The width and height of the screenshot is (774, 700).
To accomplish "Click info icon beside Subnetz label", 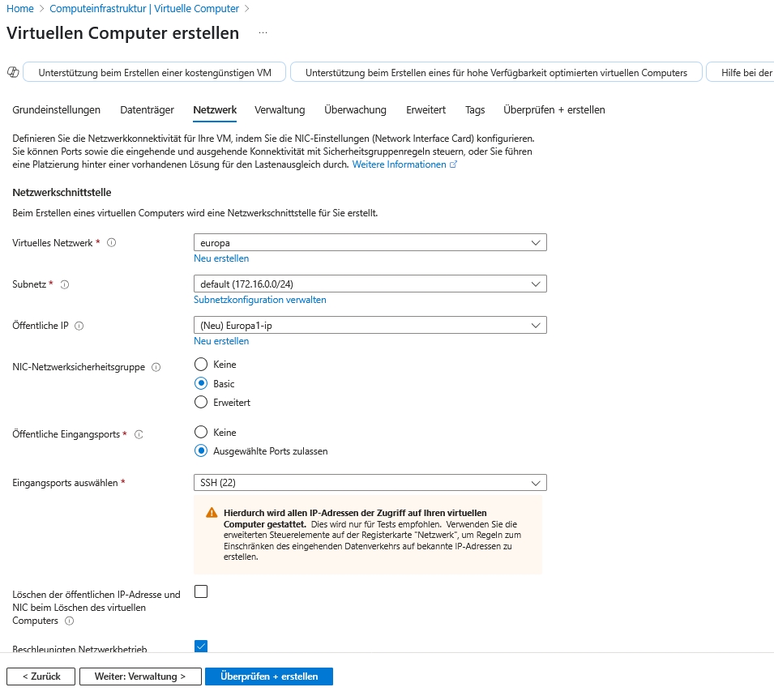I will click(65, 284).
